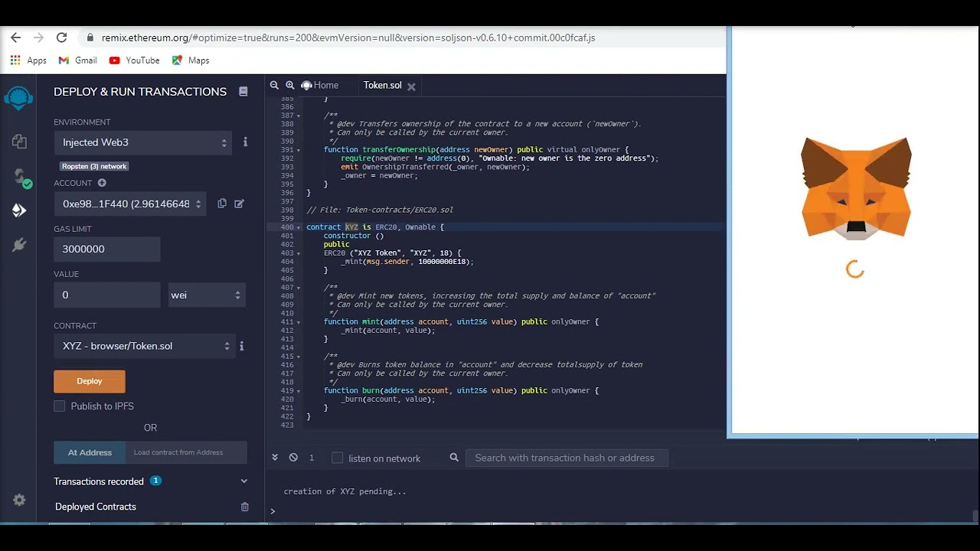Open the Remix home logo icon
Screen dimensions: 980x551
[x=18, y=98]
